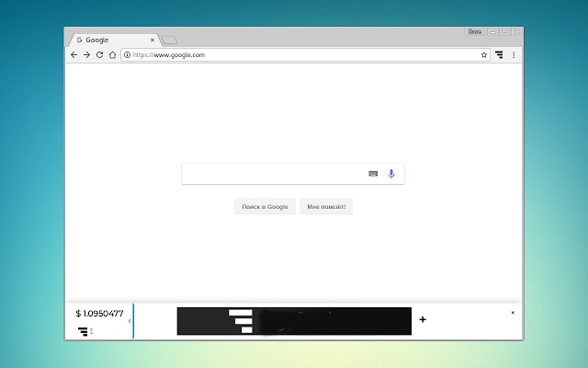
Task: Reload the Google page
Action: (99, 55)
